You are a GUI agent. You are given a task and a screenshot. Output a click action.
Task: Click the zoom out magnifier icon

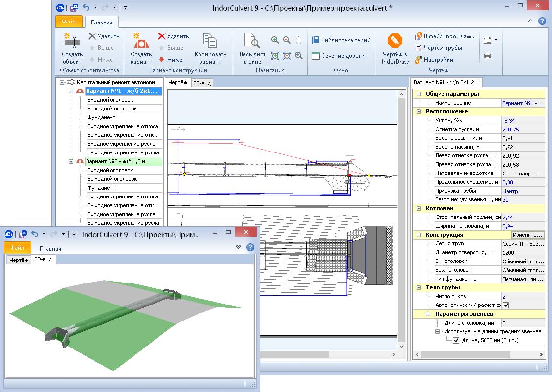pyautogui.click(x=287, y=40)
